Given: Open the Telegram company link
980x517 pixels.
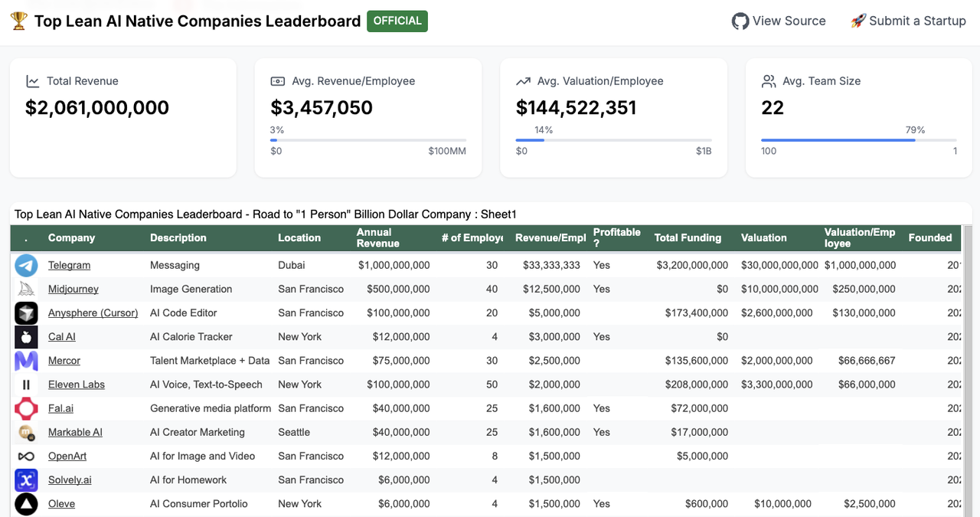Looking at the screenshot, I should click(x=69, y=265).
